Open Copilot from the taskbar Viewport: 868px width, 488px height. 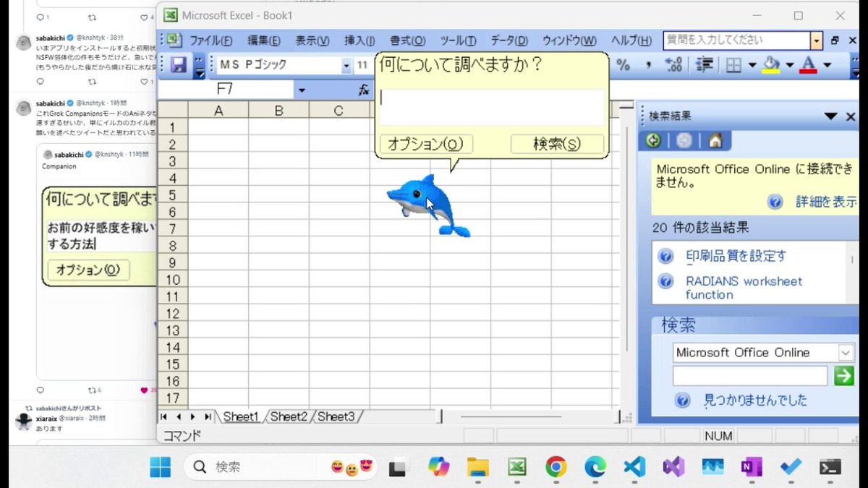tap(438, 467)
